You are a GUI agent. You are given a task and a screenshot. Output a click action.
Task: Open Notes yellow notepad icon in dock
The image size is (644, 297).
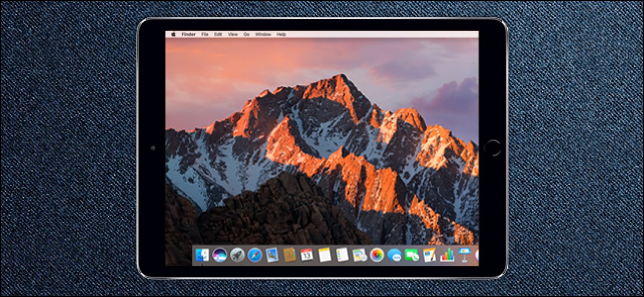point(324,255)
